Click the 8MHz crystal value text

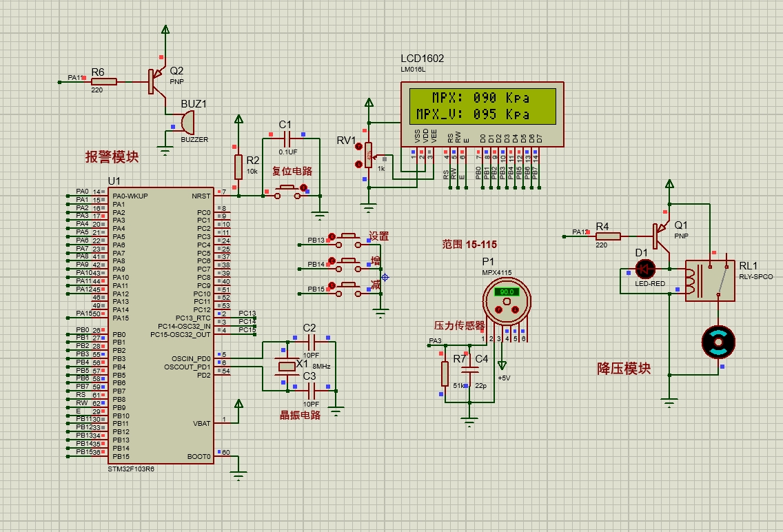click(x=321, y=367)
